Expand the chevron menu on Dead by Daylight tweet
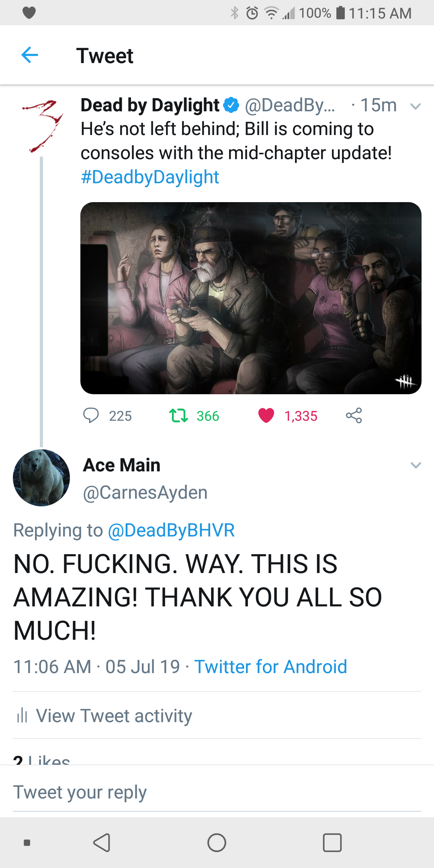This screenshot has width=434, height=868. tap(416, 106)
